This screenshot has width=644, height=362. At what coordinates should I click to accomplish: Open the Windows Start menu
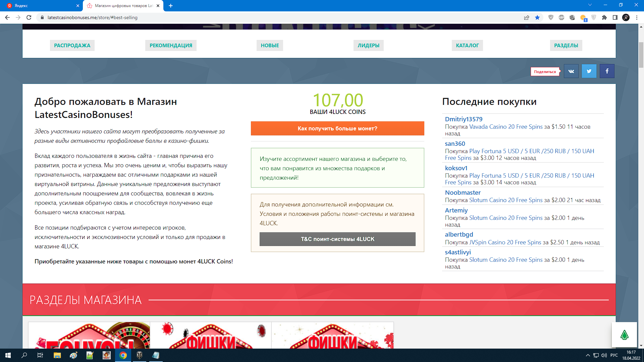pyautogui.click(x=8, y=355)
